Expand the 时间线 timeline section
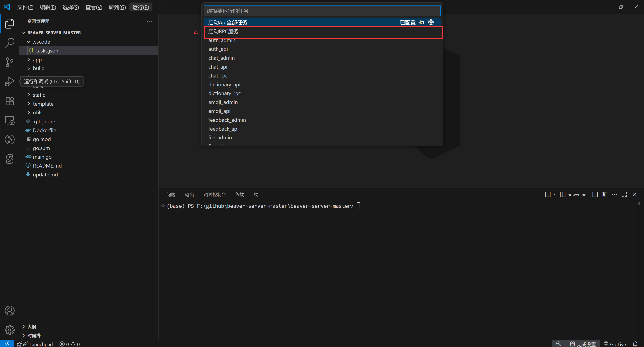Image resolution: width=644 pixels, height=347 pixels. pos(23,335)
